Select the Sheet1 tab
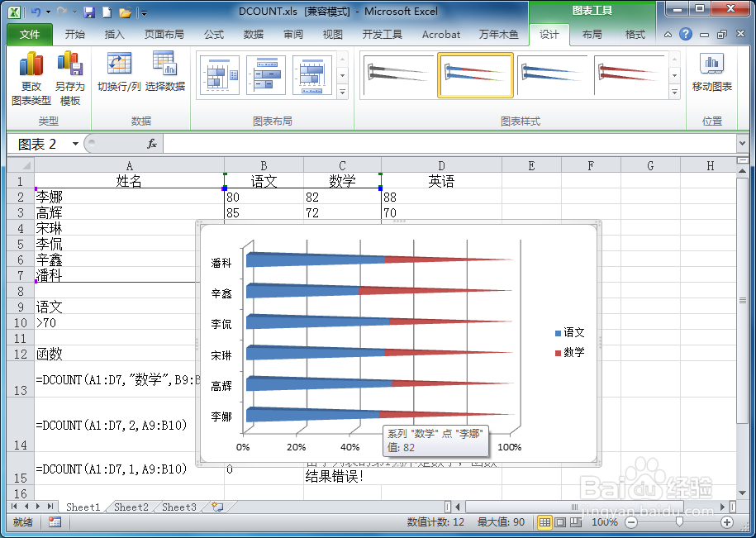756x538 pixels. point(83,507)
